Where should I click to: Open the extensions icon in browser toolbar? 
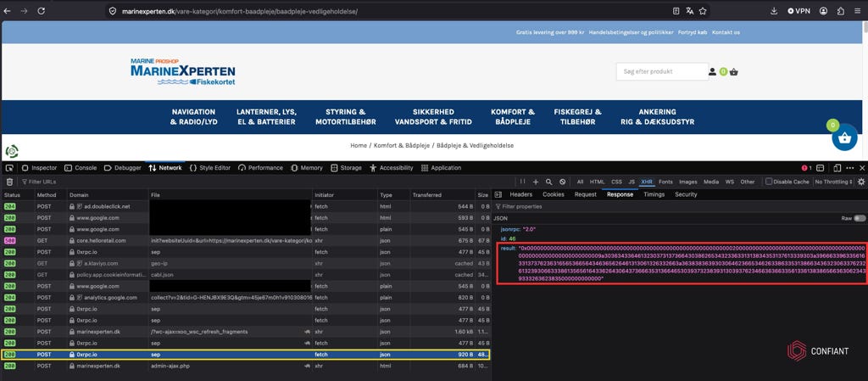841,10
